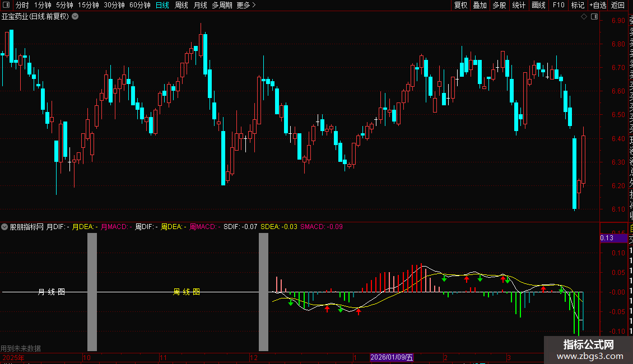Open F10 company info
Screen dimensions: 633x364
558,5
